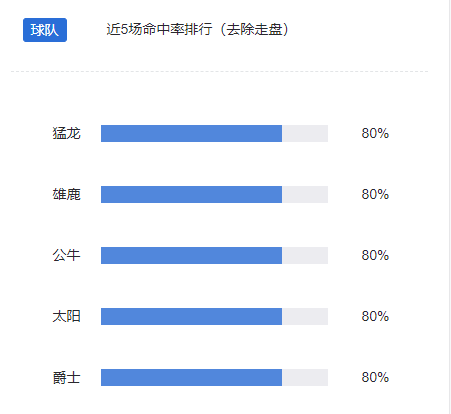Select the 爵士 team label
Screen dimensions: 451x414
click(66, 377)
